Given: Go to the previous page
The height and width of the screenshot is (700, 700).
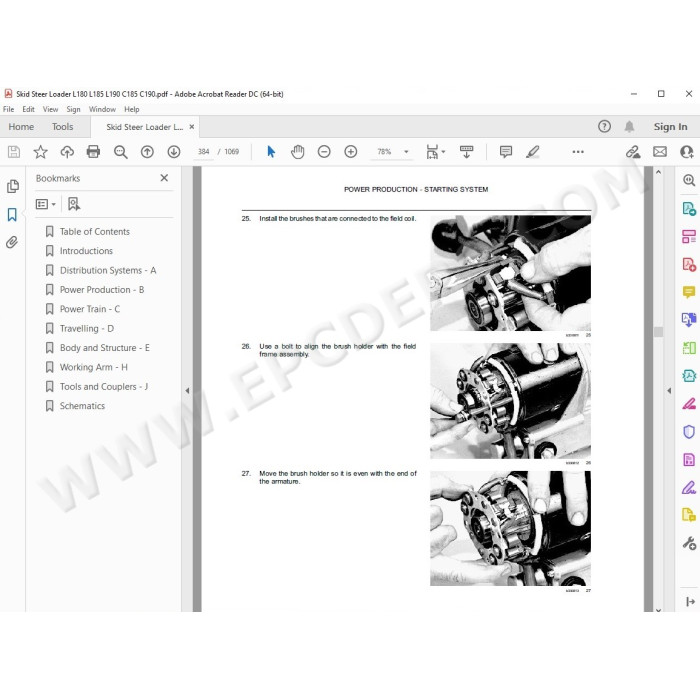Looking at the screenshot, I should pyautogui.click(x=147, y=152).
